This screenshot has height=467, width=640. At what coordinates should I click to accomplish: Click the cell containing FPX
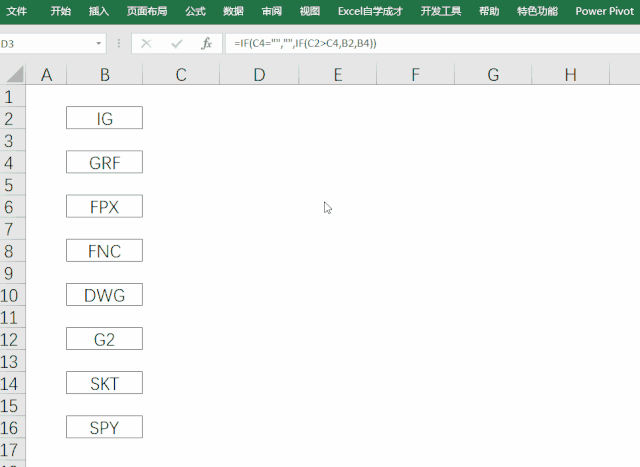click(x=104, y=206)
